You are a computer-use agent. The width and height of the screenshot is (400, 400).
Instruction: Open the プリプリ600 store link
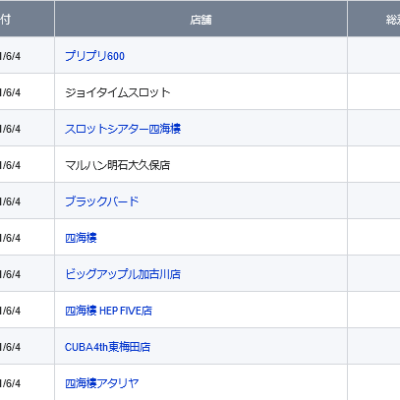click(95, 56)
